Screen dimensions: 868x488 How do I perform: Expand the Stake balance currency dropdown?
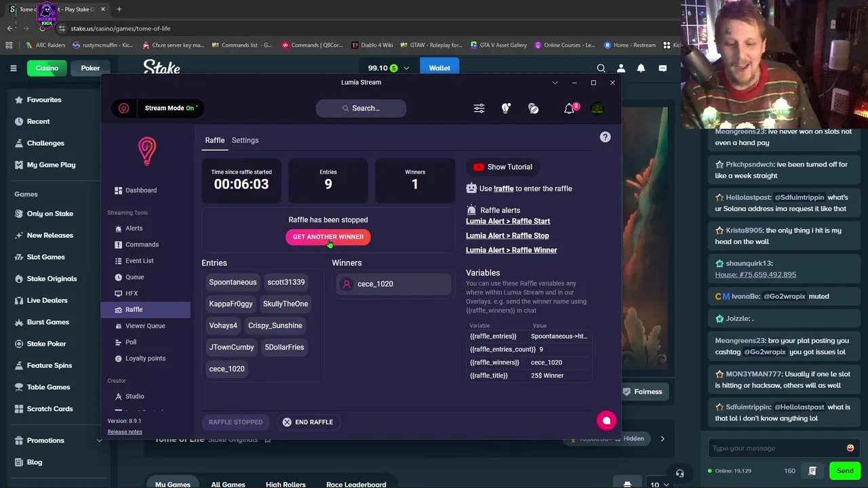pyautogui.click(x=406, y=68)
